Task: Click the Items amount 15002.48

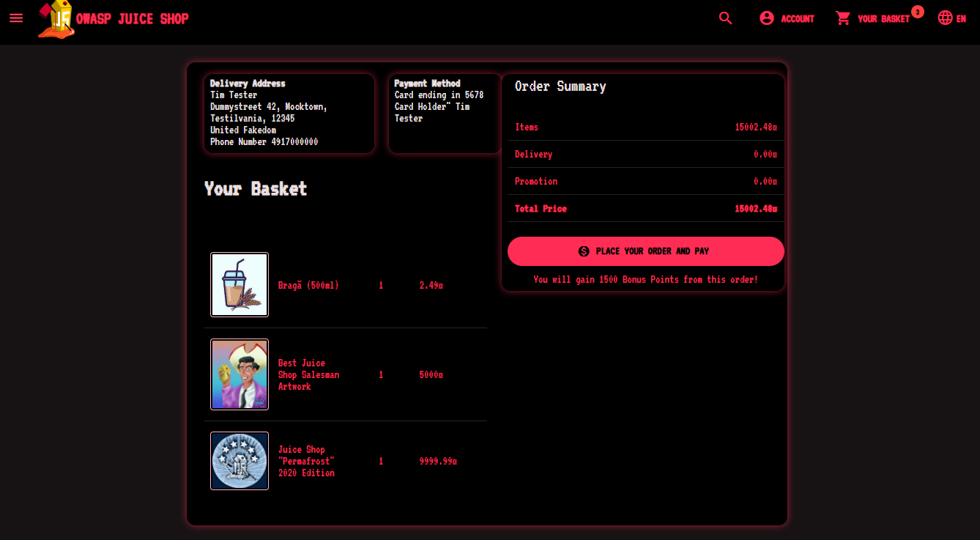Action: point(756,127)
